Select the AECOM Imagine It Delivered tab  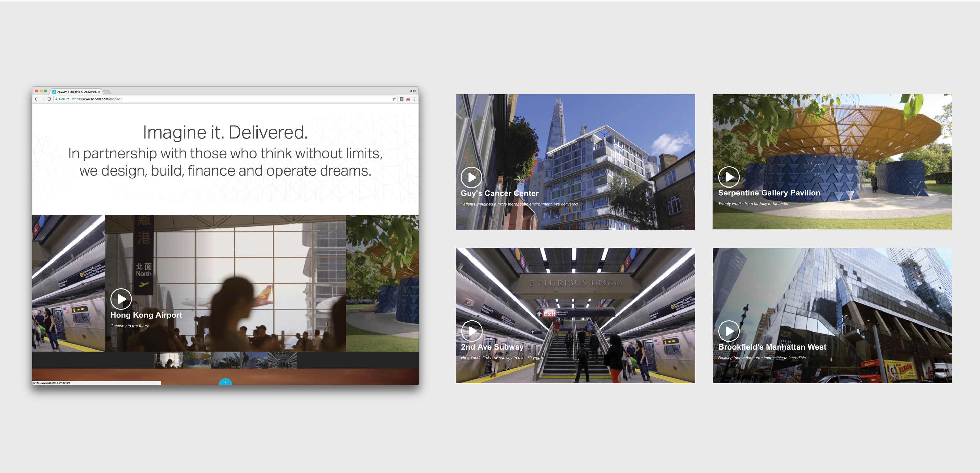[x=77, y=92]
